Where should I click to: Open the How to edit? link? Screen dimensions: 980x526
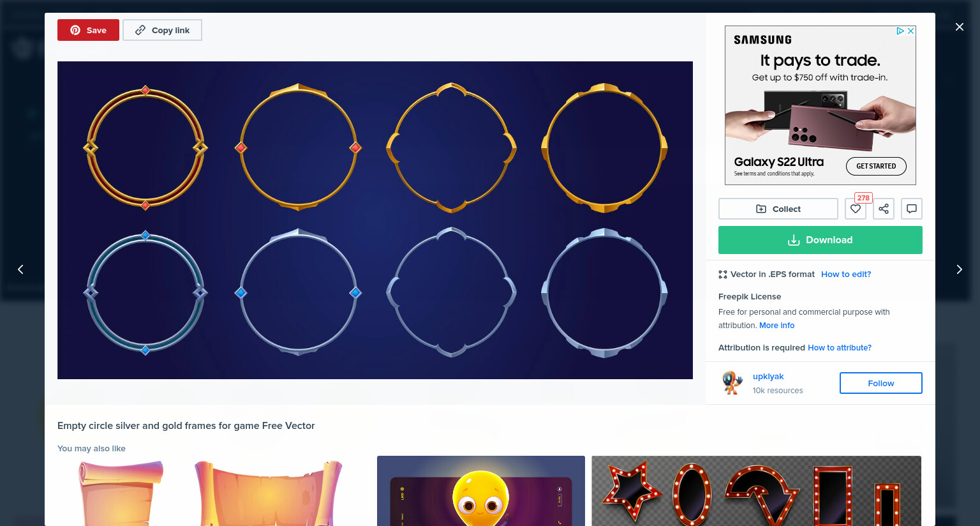pos(846,274)
